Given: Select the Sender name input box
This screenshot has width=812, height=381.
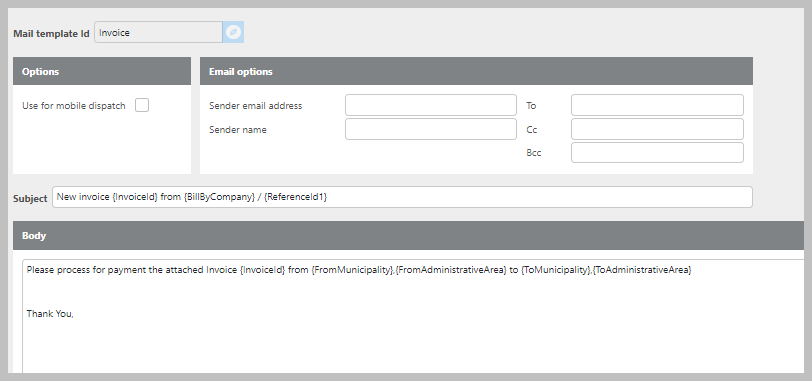Looking at the screenshot, I should [431, 129].
